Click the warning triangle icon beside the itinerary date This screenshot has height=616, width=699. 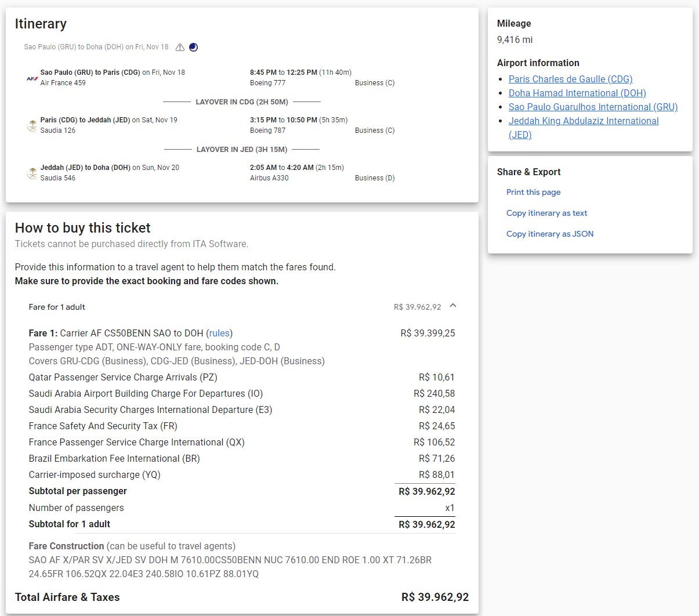(x=180, y=48)
